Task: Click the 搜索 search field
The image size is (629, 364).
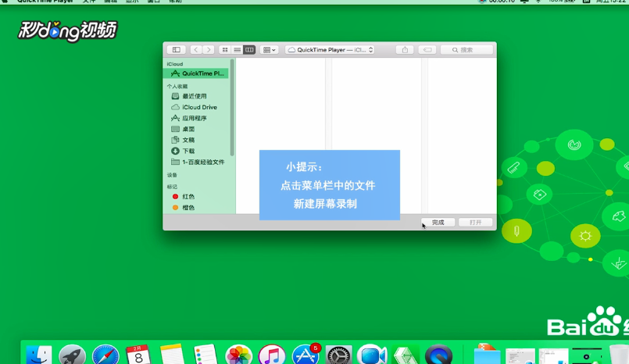Action: 466,50
